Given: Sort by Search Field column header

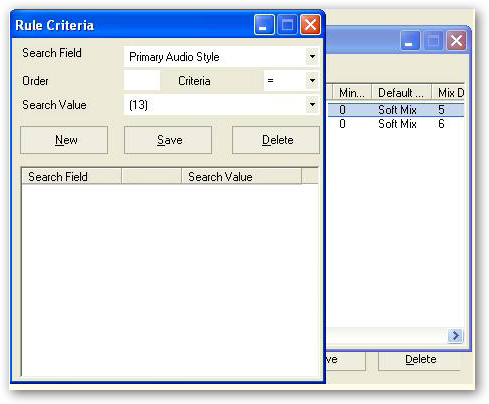Looking at the screenshot, I should 71,176.
